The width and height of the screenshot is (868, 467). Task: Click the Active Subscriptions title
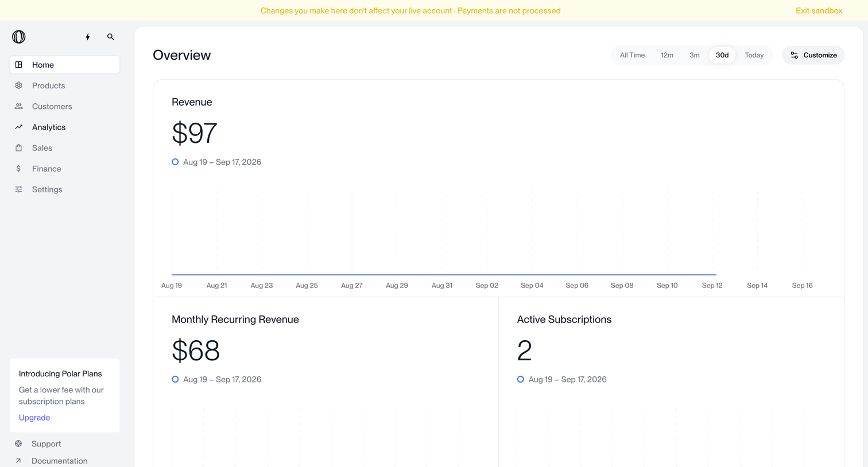564,320
